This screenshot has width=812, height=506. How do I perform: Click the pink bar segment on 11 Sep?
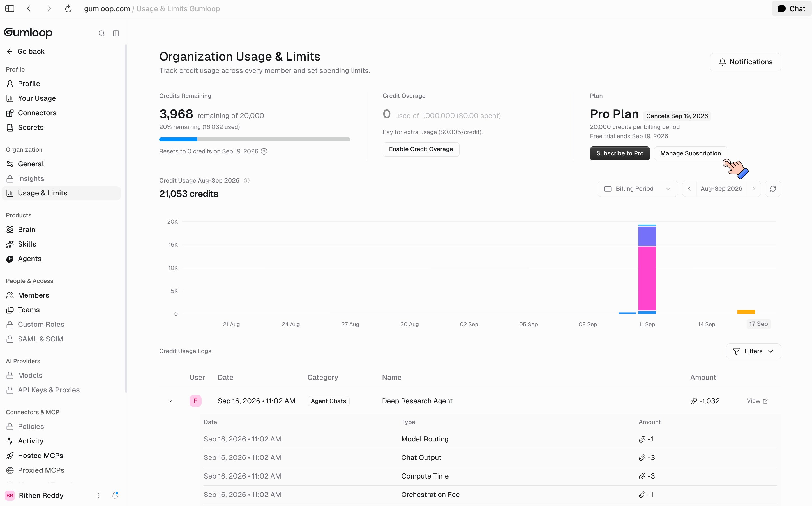point(647,279)
